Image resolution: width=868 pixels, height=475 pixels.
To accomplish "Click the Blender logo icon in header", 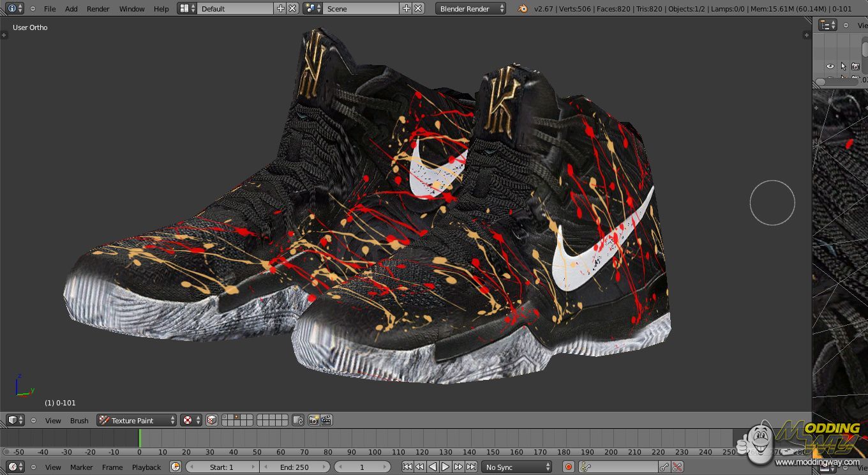I will coord(523,8).
